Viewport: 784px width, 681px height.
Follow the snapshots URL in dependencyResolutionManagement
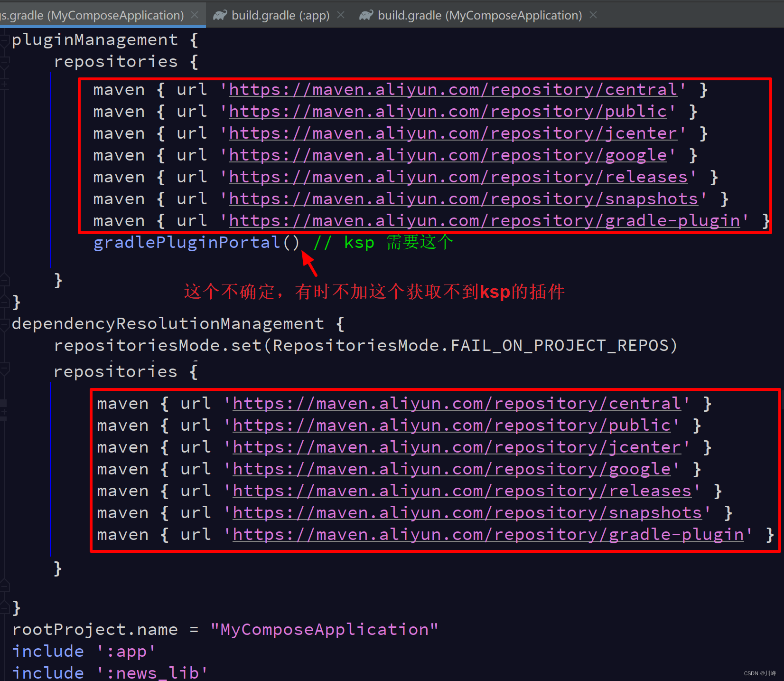467,513
